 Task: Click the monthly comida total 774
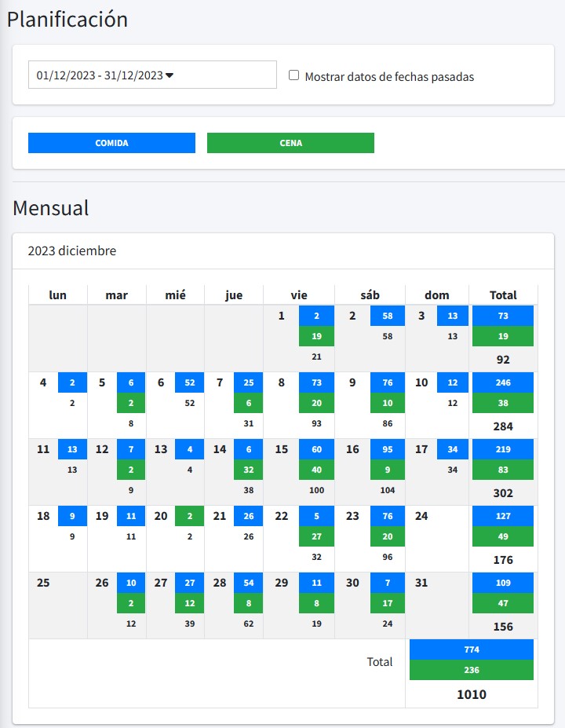(471, 649)
